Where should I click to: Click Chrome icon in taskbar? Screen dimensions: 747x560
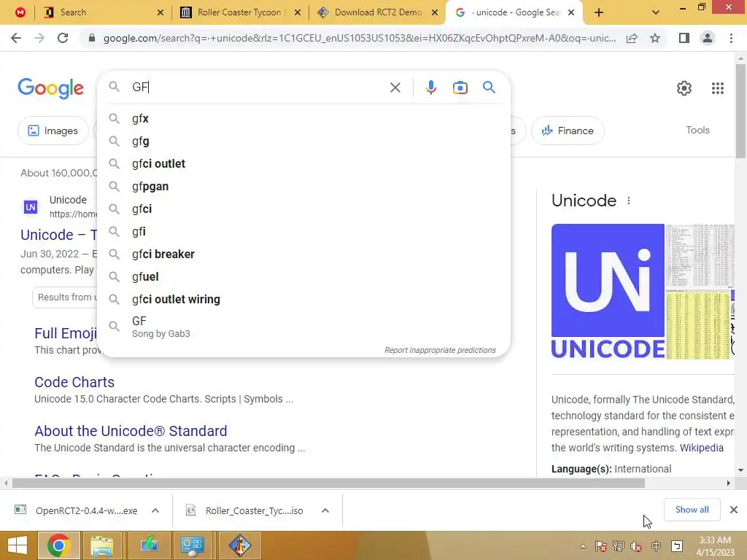(59, 545)
